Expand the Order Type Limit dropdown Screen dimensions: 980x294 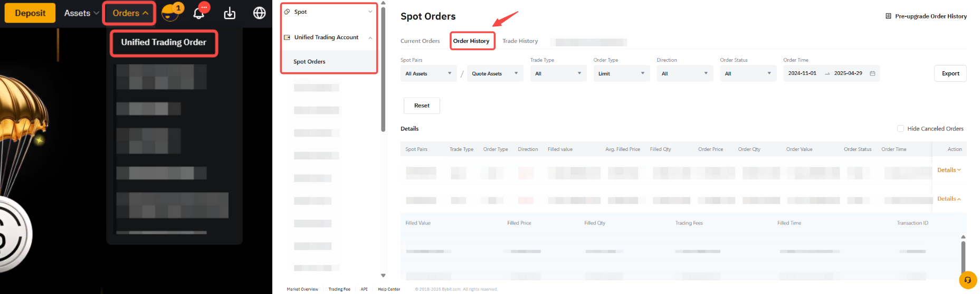coord(621,73)
